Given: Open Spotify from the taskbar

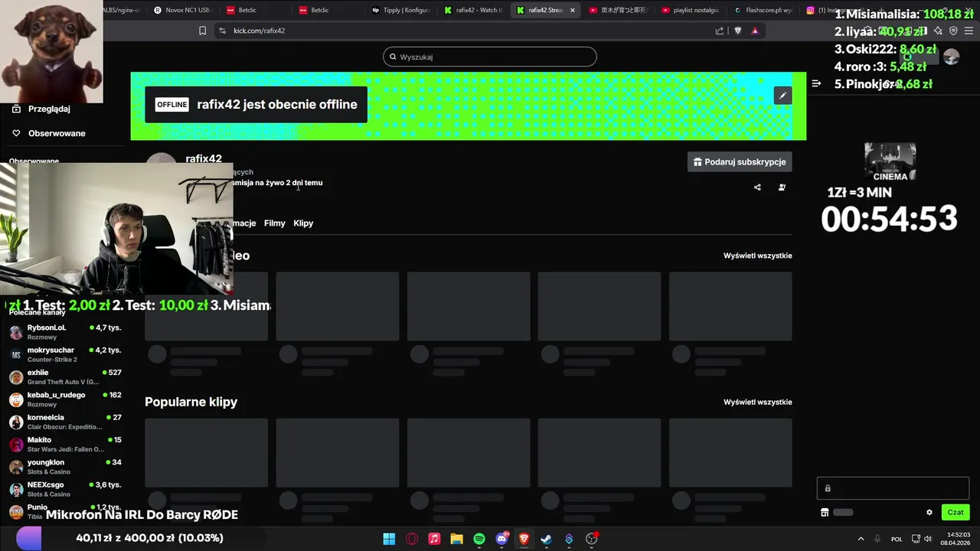Looking at the screenshot, I should coord(479,539).
